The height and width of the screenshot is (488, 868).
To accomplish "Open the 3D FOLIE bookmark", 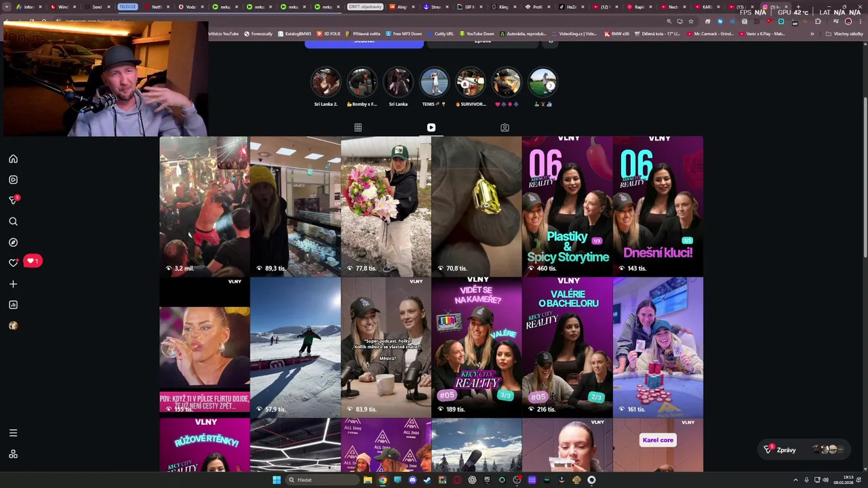I will point(329,33).
